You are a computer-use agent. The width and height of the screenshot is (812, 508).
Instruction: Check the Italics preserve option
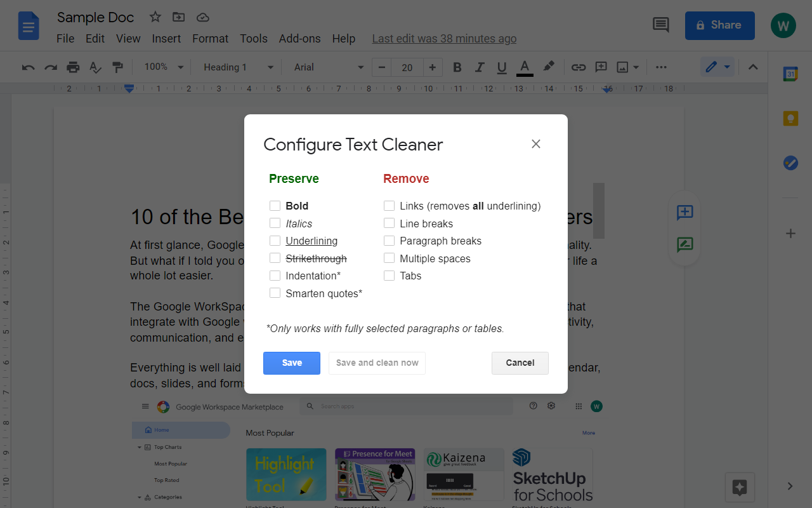(x=275, y=223)
